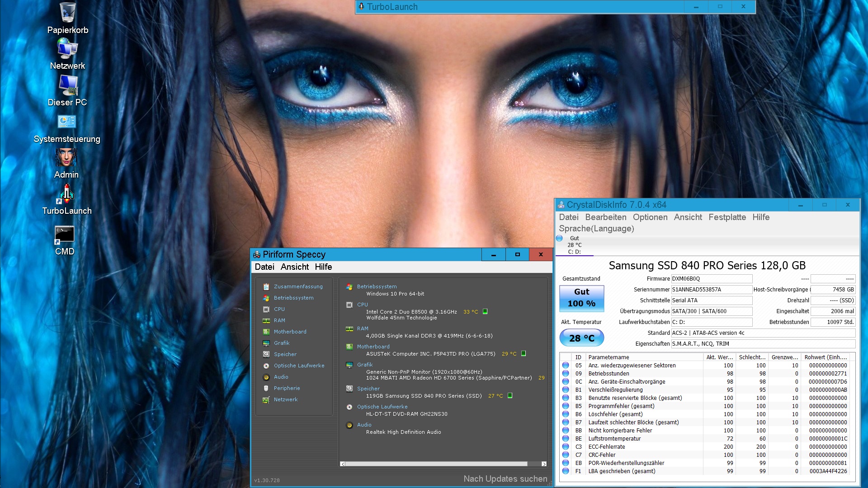Click the 28 °C temperature button

click(x=581, y=338)
